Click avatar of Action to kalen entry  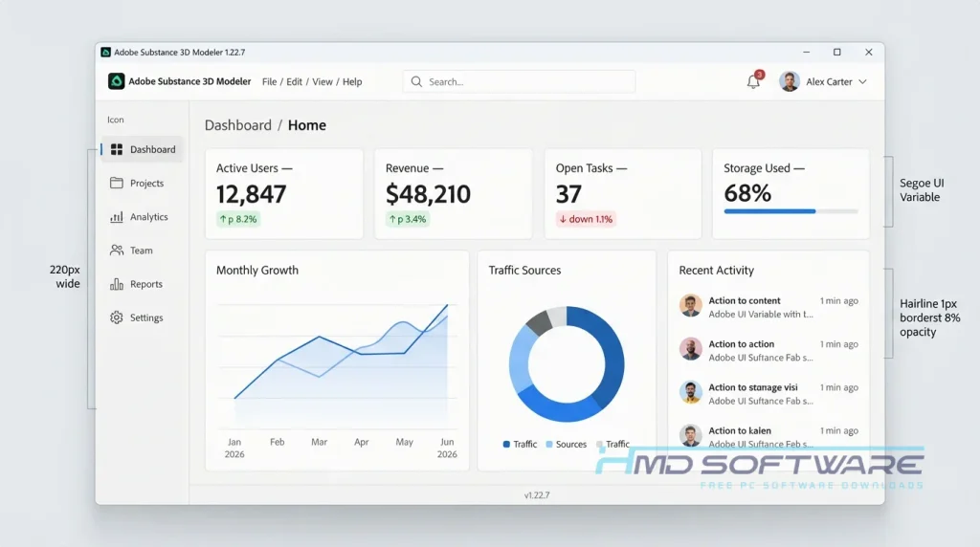tap(691, 435)
